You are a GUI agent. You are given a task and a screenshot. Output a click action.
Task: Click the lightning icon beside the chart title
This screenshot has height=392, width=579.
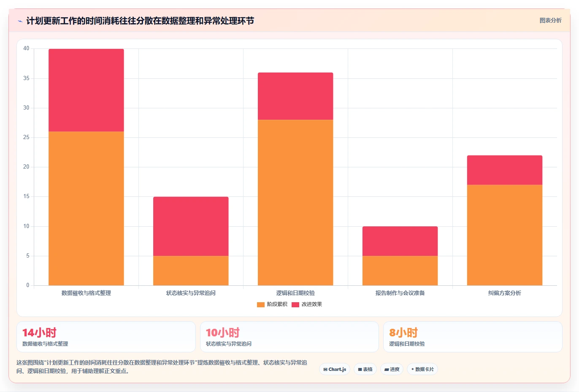click(20, 21)
